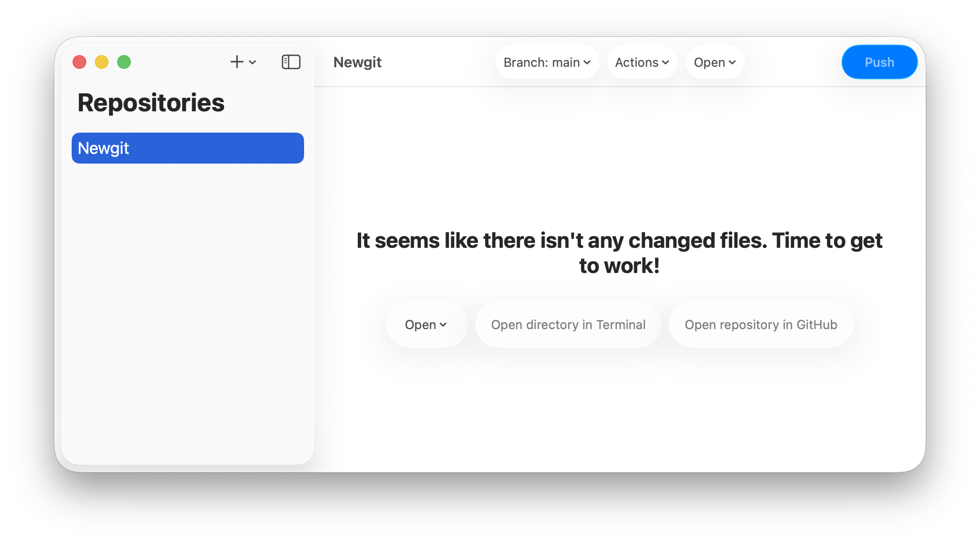Viewport: 980px width, 544px height.
Task: Select the Newgit repository in the sidebar
Action: pos(187,148)
